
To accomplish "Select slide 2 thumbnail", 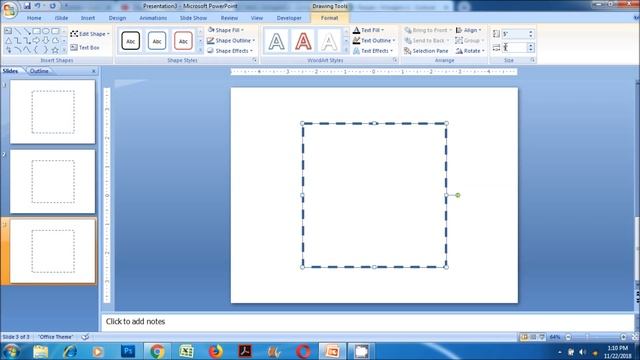I will pos(53,182).
